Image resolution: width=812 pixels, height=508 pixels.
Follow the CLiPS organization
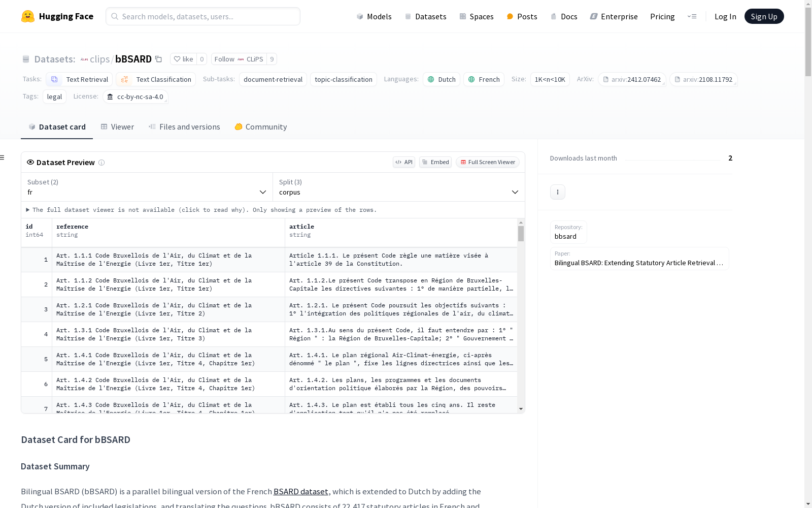coord(239,59)
